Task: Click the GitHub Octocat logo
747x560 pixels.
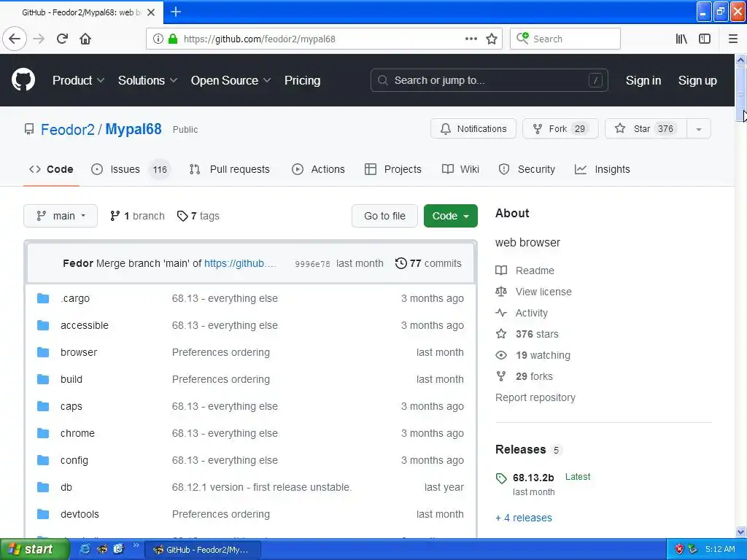Action: pos(23,80)
